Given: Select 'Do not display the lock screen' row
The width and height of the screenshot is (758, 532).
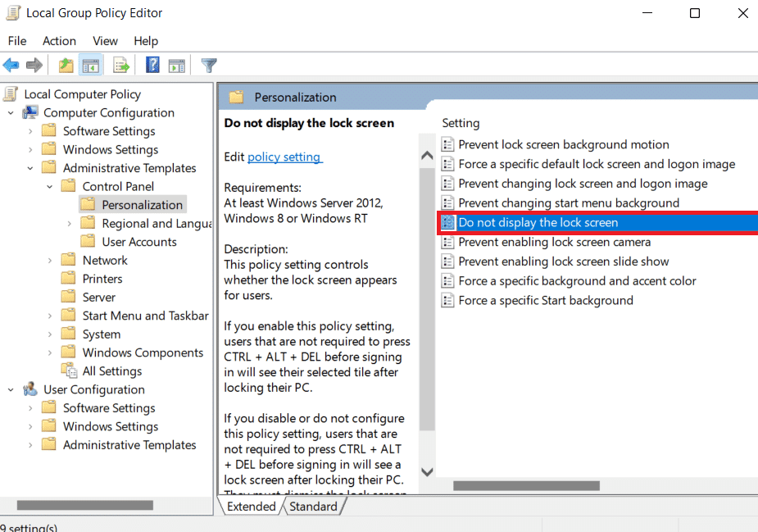Looking at the screenshot, I should click(598, 222).
